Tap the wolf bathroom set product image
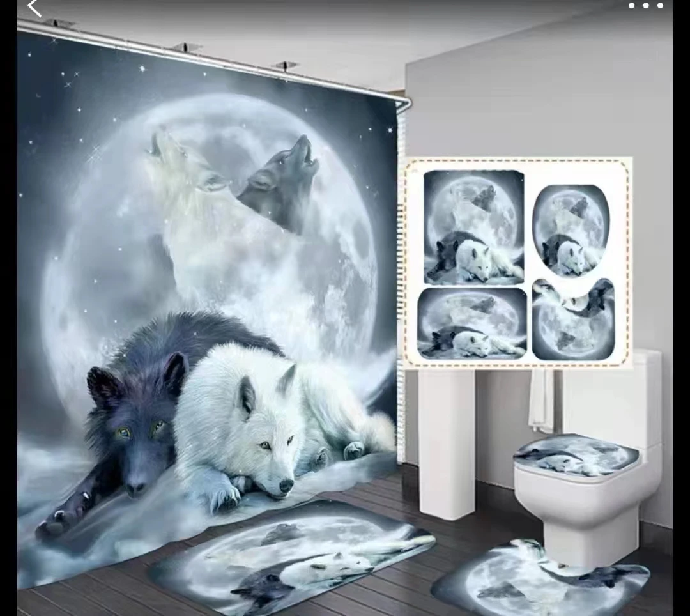The image size is (690, 616). 345,308
